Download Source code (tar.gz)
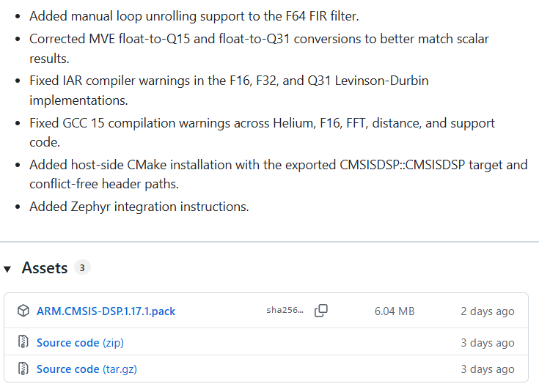Image resolution: width=539 pixels, height=392 pixels. [x=87, y=369]
